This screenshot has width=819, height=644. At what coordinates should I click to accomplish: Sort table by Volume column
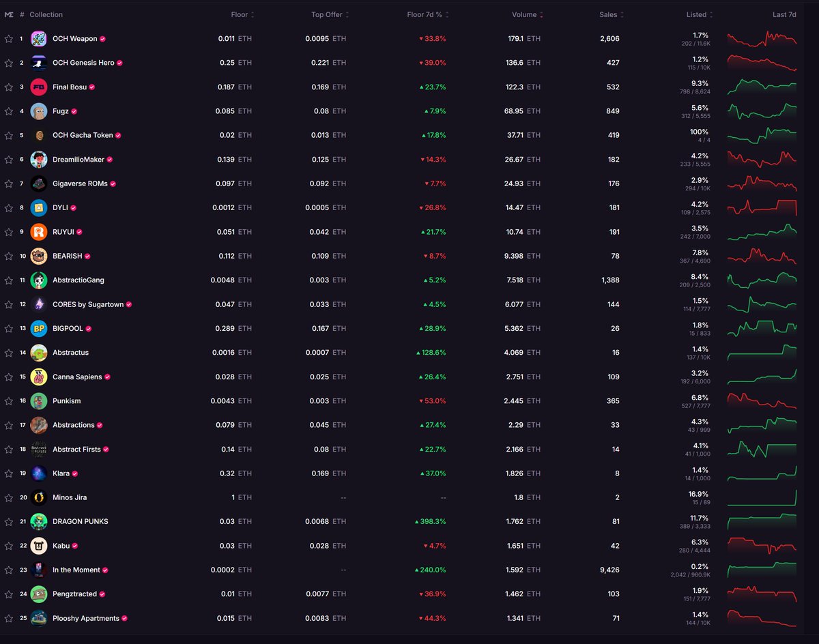point(528,14)
